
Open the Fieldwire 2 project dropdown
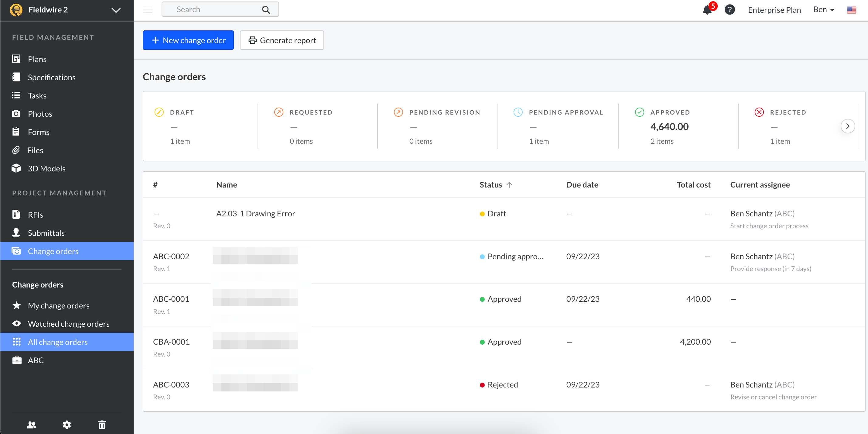click(116, 10)
